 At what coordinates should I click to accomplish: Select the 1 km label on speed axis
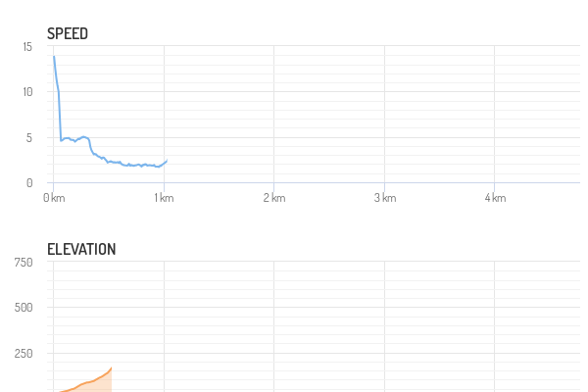point(164,198)
